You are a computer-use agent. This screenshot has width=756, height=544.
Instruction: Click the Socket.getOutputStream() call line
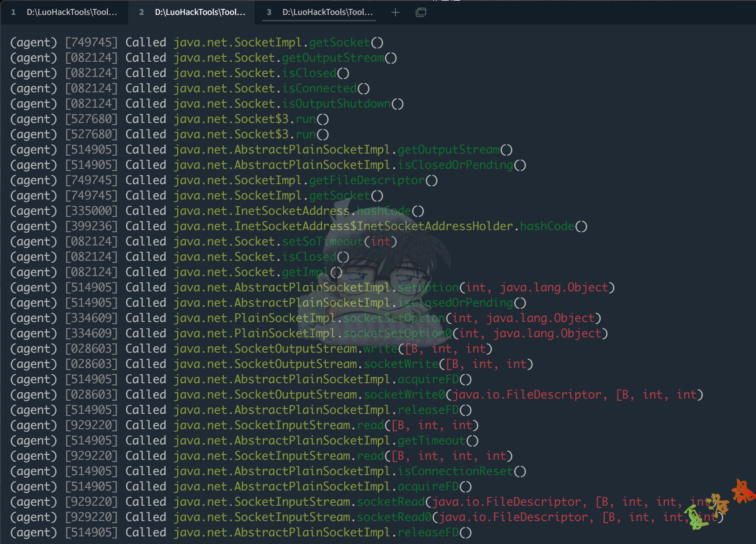pos(285,58)
